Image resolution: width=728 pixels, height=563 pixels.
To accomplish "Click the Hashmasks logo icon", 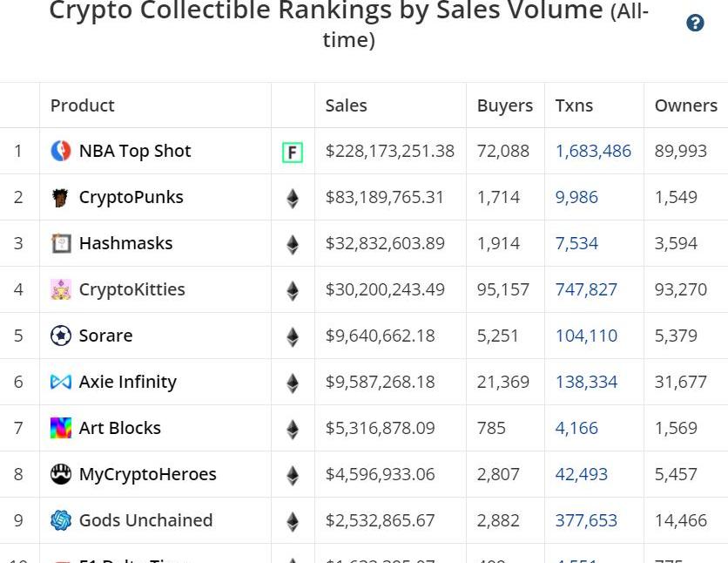I will 60,243.
